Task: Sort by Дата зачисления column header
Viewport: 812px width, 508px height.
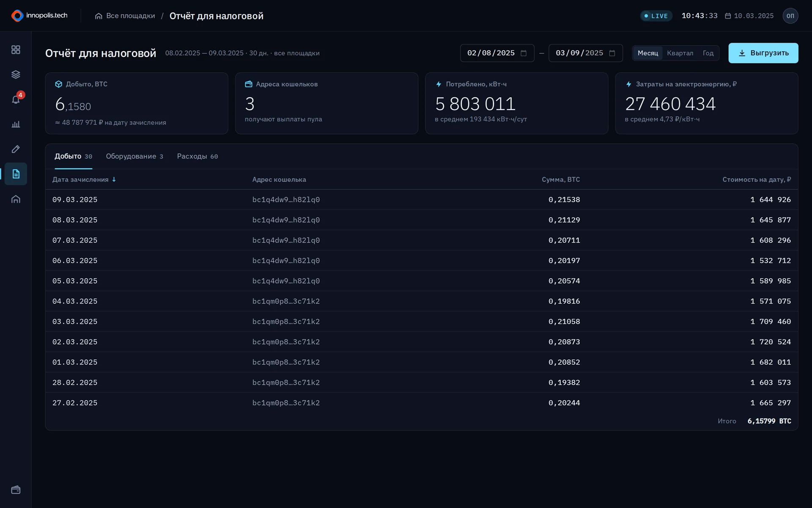Action: 84,179
